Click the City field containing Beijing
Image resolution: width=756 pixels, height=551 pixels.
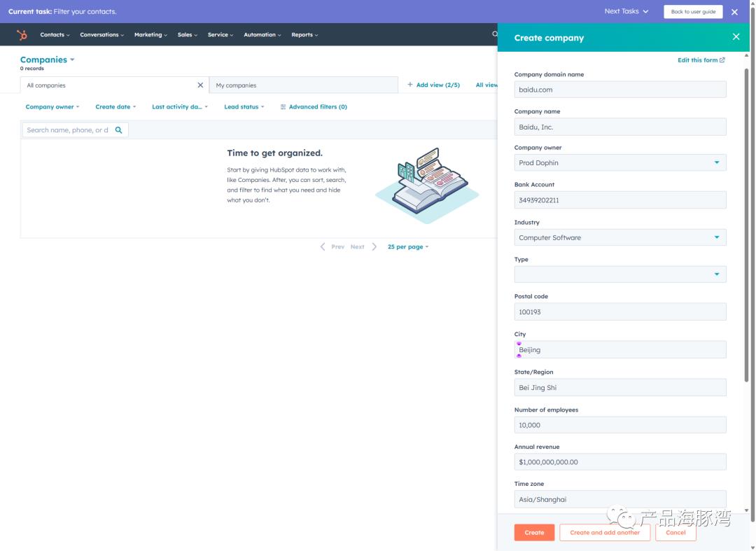pos(620,349)
